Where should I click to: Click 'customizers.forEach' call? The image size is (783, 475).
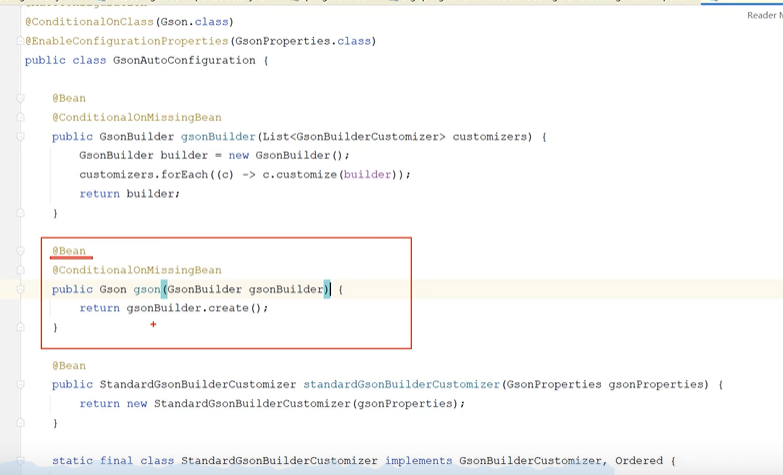pos(143,174)
